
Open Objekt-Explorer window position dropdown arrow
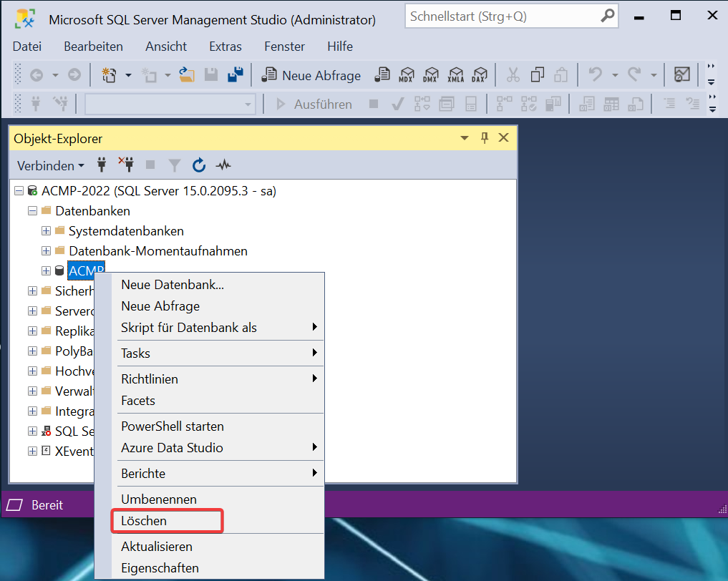(465, 138)
